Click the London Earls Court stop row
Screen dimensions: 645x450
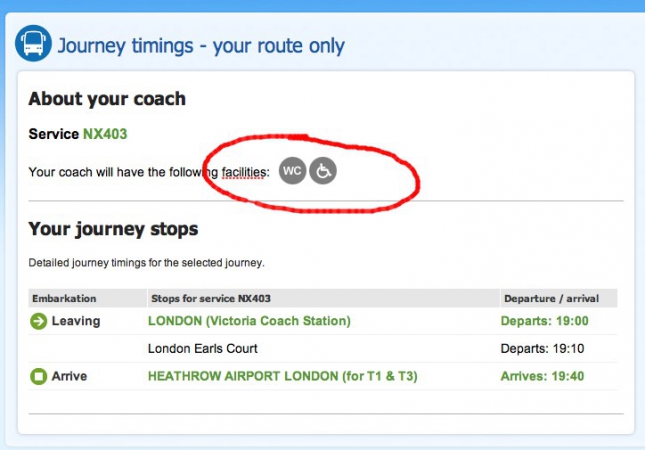point(323,348)
